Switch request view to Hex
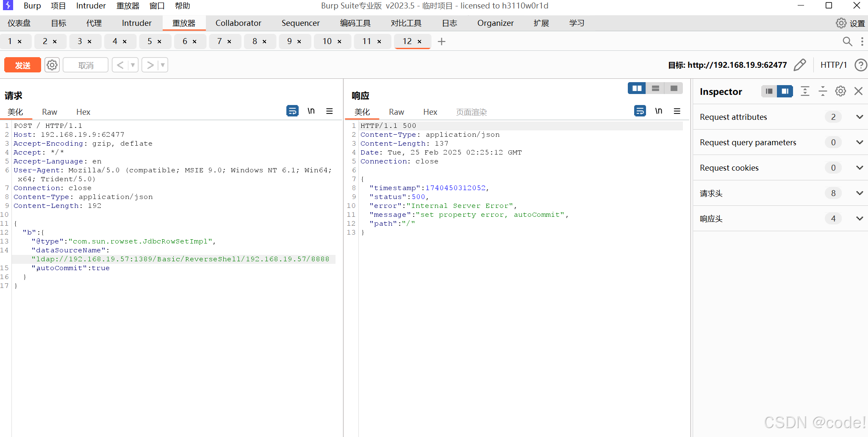 (x=83, y=112)
